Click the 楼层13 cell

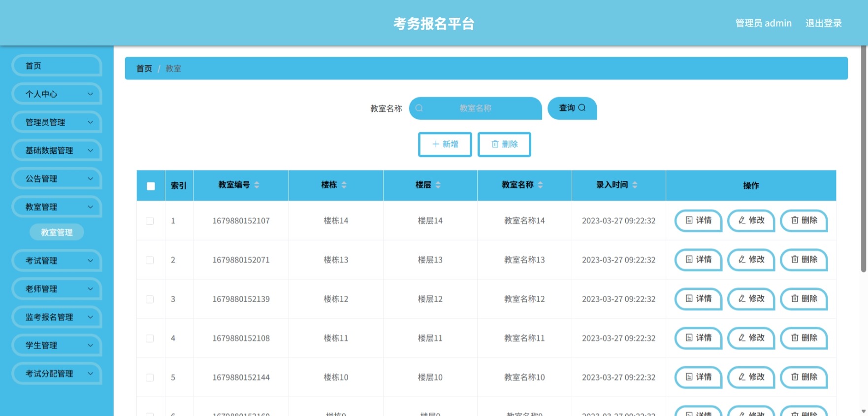click(430, 260)
